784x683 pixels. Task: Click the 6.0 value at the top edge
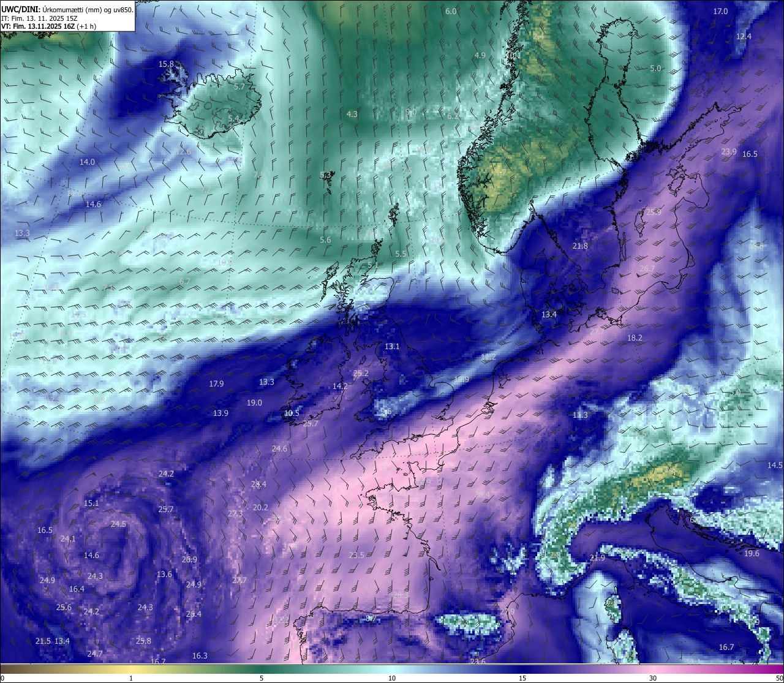click(x=451, y=11)
